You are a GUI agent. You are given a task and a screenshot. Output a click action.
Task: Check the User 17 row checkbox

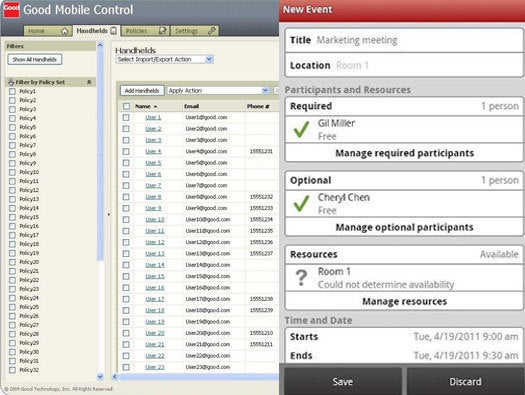pyautogui.click(x=126, y=299)
